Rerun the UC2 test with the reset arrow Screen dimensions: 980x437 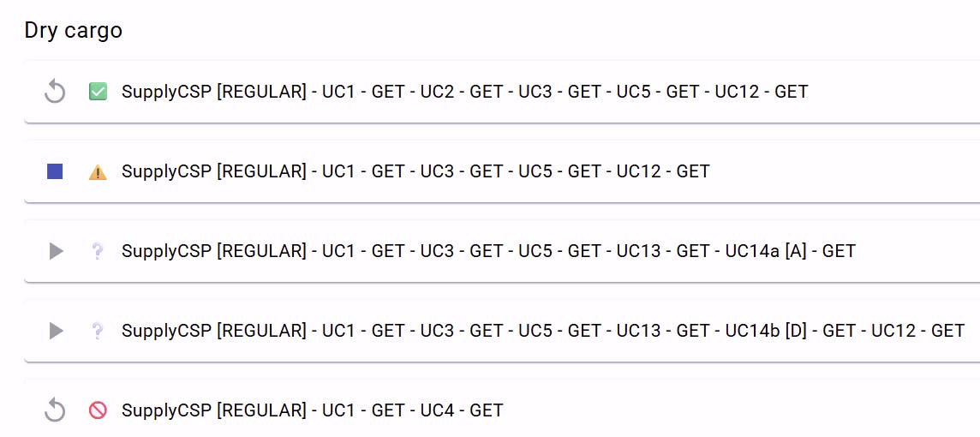coord(55,93)
